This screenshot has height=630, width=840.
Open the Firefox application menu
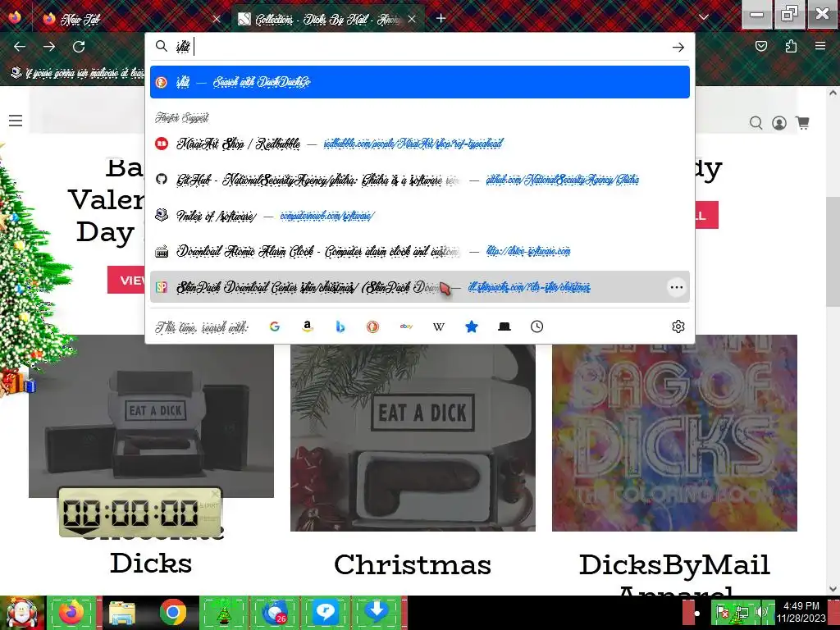tap(820, 46)
